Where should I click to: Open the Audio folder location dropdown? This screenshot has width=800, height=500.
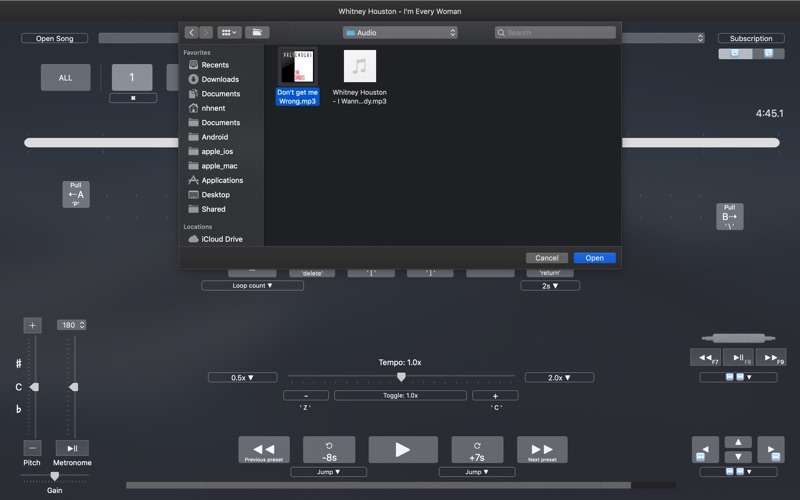tap(400, 33)
